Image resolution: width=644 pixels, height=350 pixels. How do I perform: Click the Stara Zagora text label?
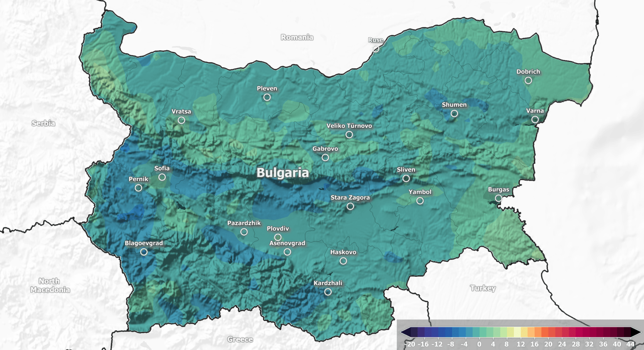click(350, 198)
